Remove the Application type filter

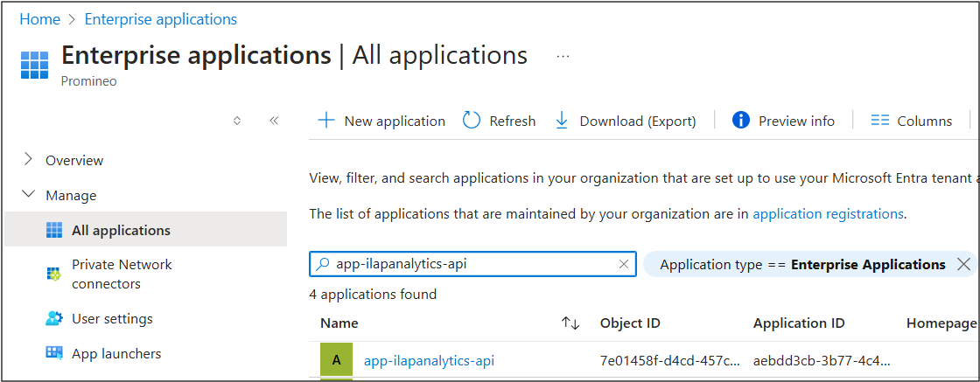click(x=963, y=265)
